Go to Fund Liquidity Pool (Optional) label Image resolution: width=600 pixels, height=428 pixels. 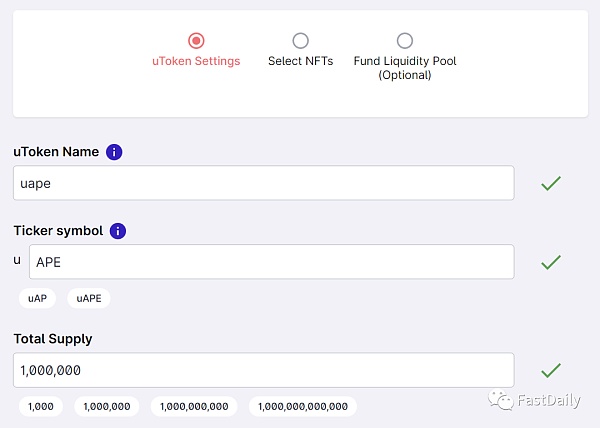click(404, 68)
